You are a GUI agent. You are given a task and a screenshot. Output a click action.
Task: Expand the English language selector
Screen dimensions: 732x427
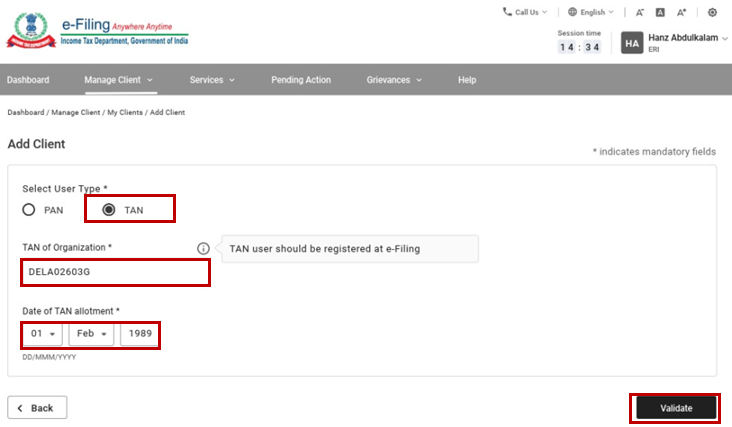click(591, 13)
